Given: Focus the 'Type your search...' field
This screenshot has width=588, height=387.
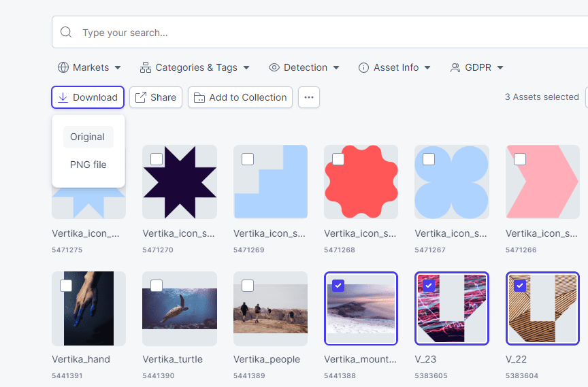Looking at the screenshot, I should pyautogui.click(x=320, y=32).
